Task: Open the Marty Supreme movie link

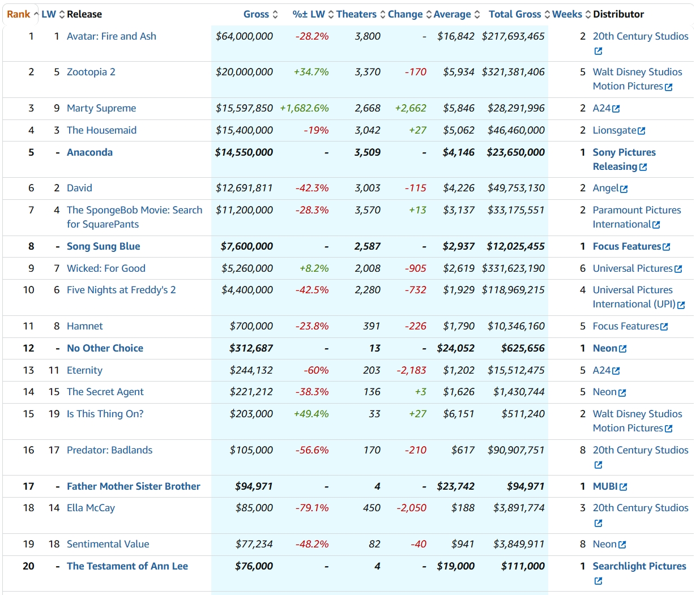Action: click(101, 108)
